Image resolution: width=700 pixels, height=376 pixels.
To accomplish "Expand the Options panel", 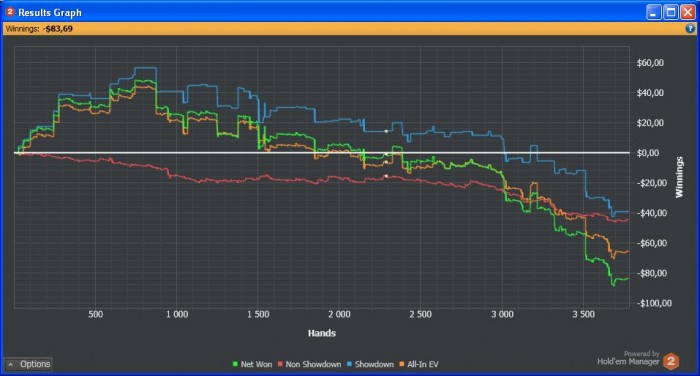I will (x=29, y=364).
